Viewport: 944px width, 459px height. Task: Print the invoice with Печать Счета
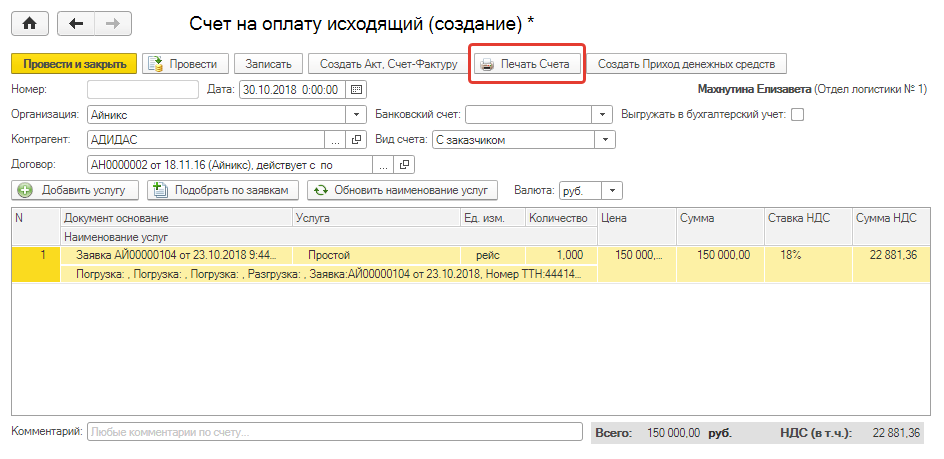point(526,64)
